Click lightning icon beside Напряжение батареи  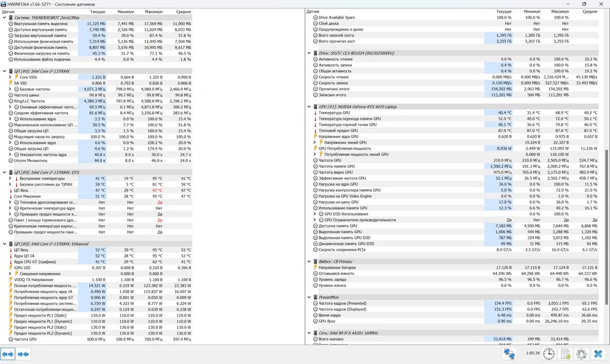tap(315, 267)
